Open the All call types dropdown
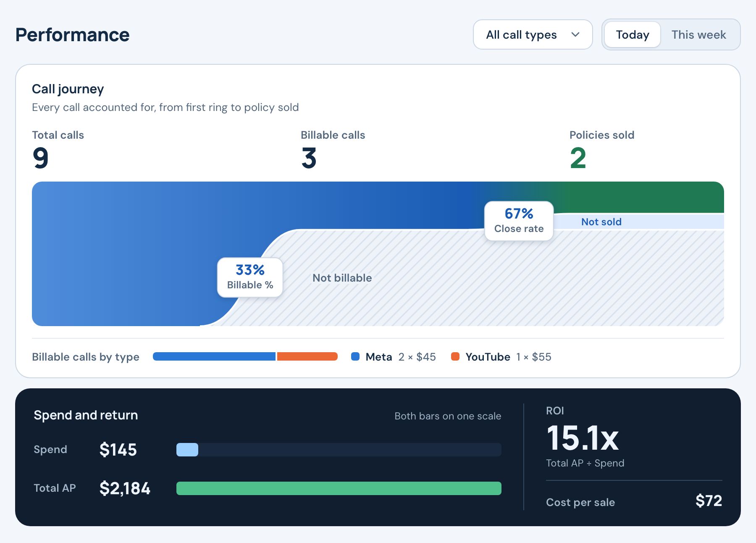756x543 pixels. coord(533,34)
